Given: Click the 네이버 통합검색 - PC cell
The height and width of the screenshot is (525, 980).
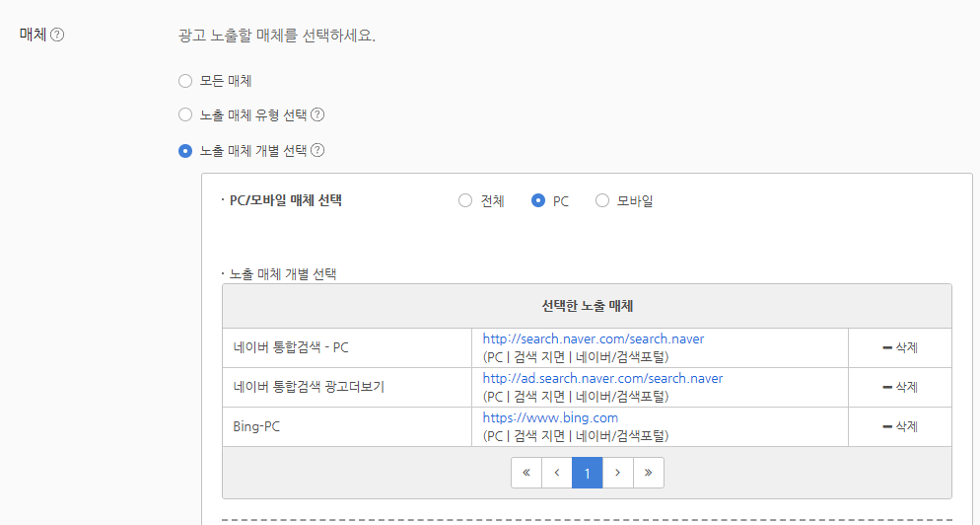Looking at the screenshot, I should (347, 348).
